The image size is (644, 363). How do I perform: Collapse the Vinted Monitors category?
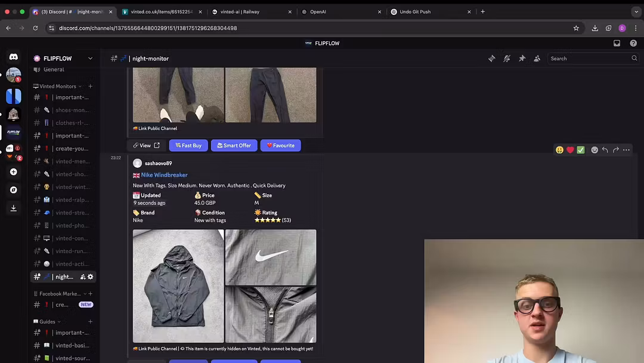57,86
